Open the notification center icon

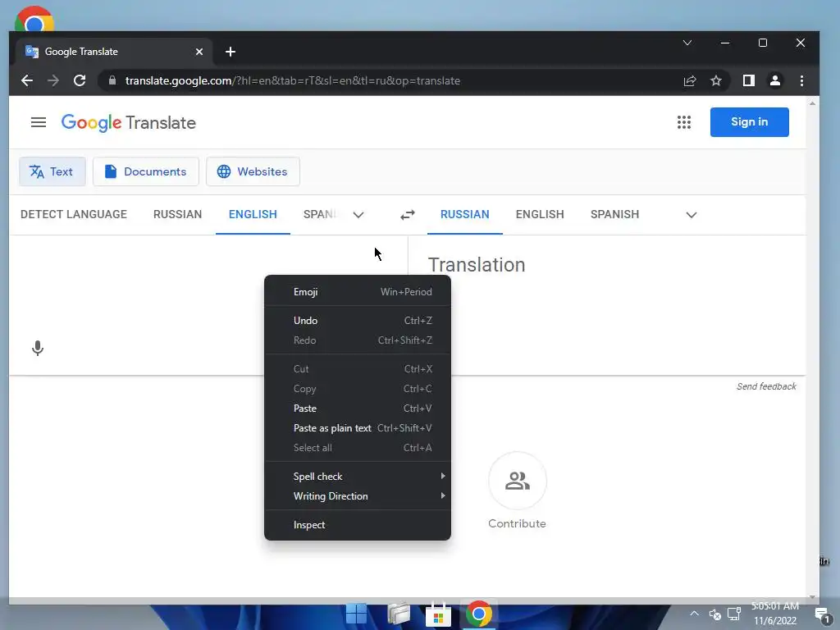(x=822, y=614)
